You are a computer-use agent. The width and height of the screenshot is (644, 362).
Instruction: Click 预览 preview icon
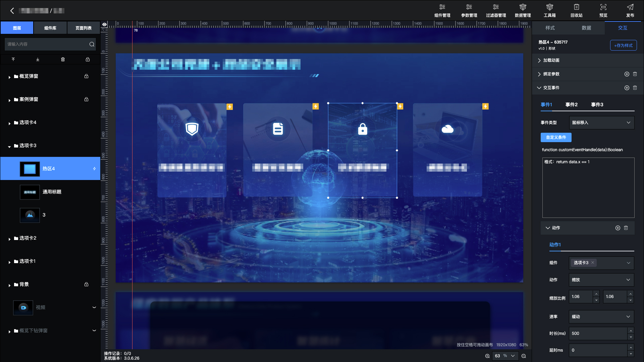(x=603, y=11)
